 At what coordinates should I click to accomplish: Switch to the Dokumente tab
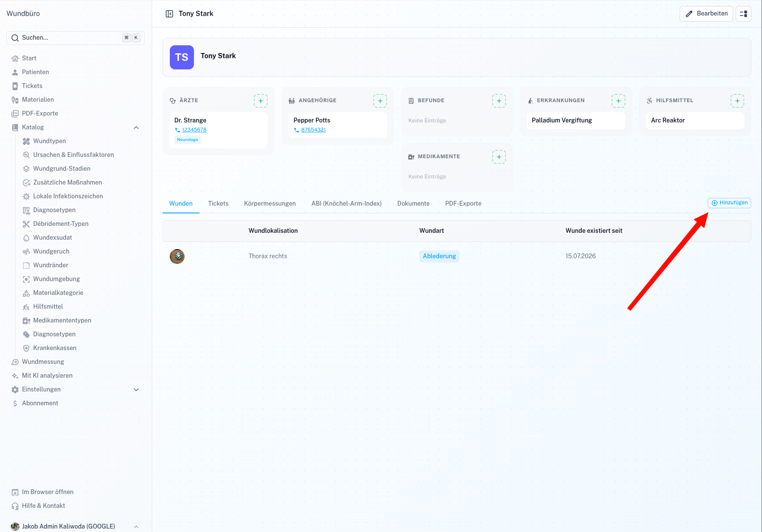413,203
